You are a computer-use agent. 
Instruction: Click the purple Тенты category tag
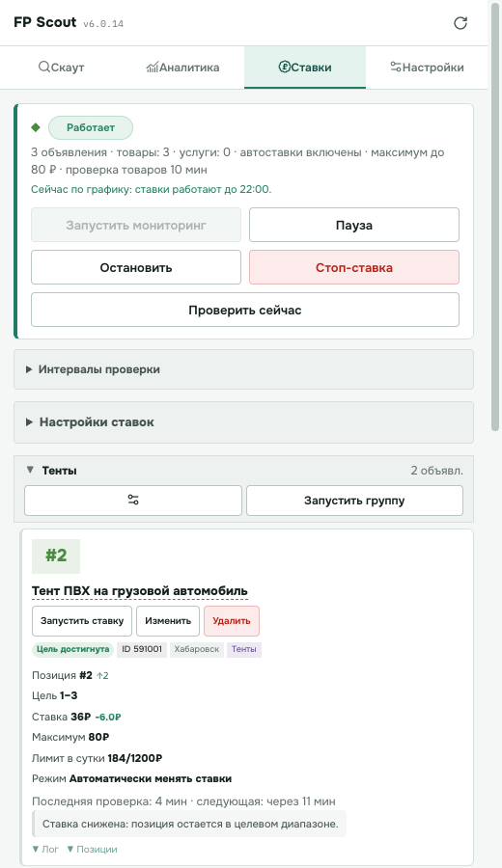[244, 649]
